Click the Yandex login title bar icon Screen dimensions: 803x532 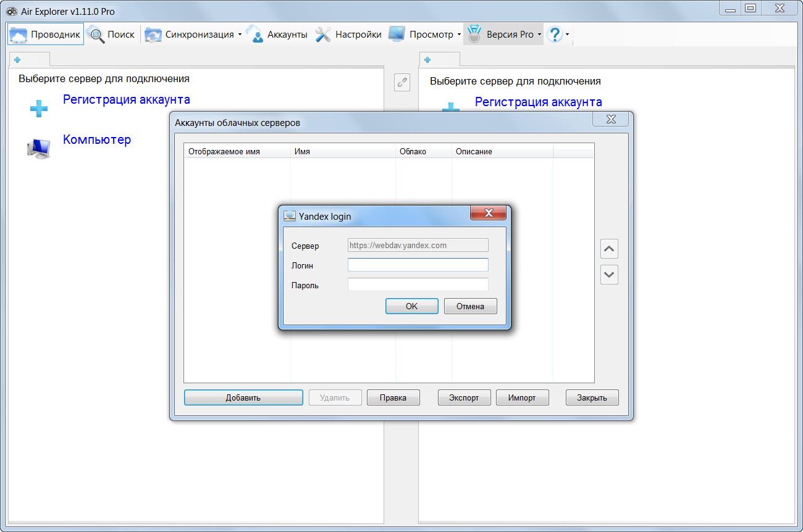pyautogui.click(x=289, y=216)
